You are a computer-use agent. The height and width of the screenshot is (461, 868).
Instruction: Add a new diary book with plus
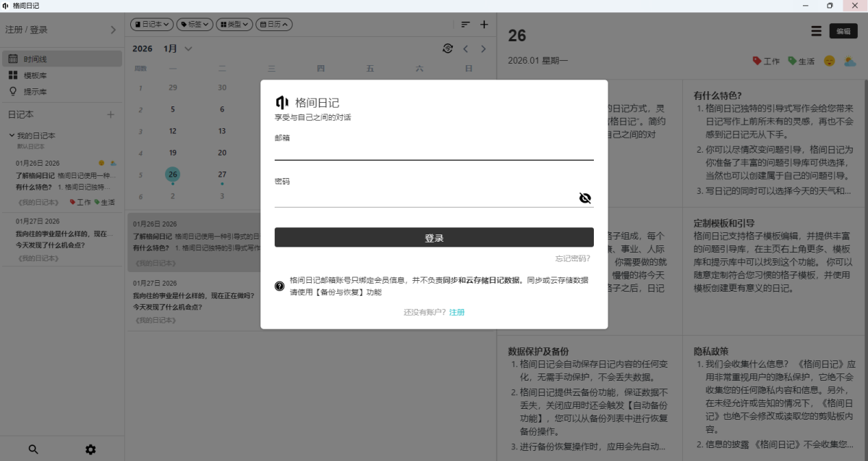[x=111, y=114]
